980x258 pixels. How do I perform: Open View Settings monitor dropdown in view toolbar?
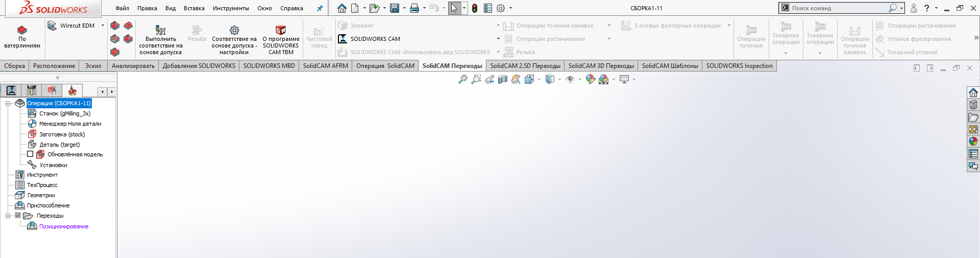coord(634,79)
